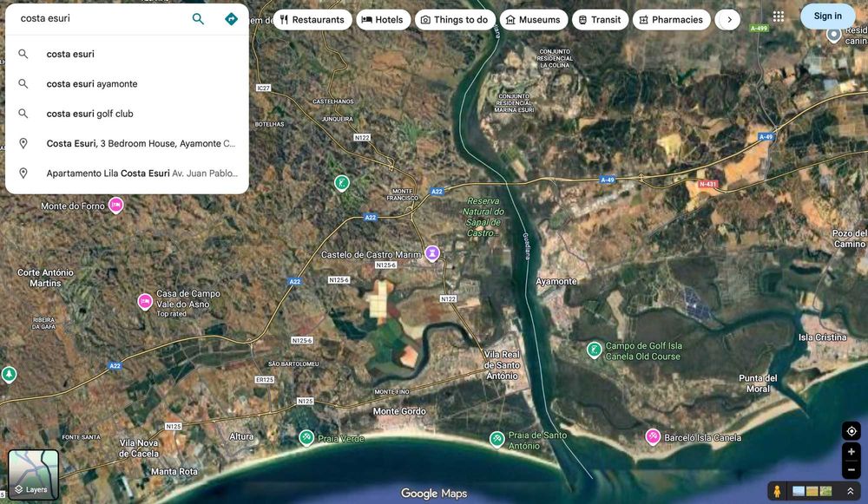Click the Junqueira label
Viewport: 868px width, 504px height.
click(337, 119)
